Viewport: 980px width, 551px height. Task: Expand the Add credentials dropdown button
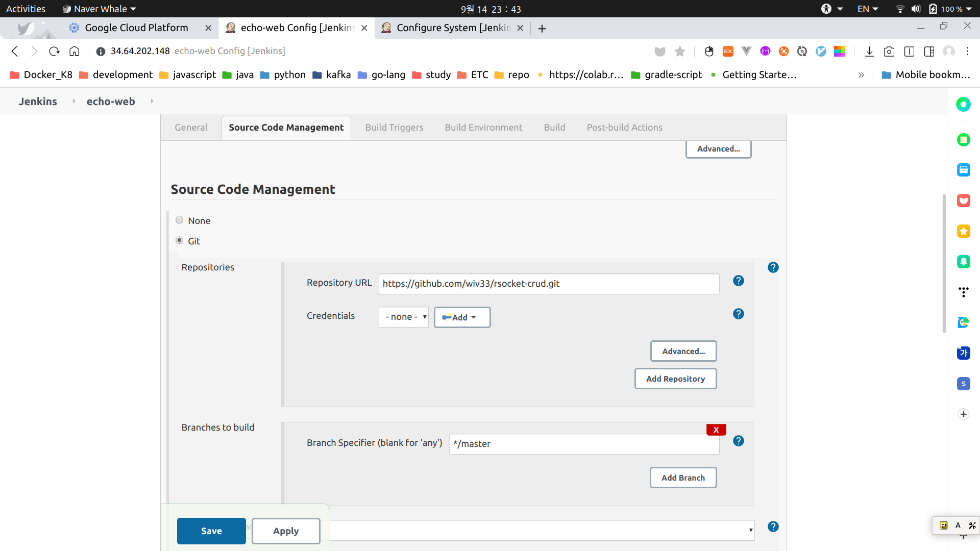click(x=461, y=317)
